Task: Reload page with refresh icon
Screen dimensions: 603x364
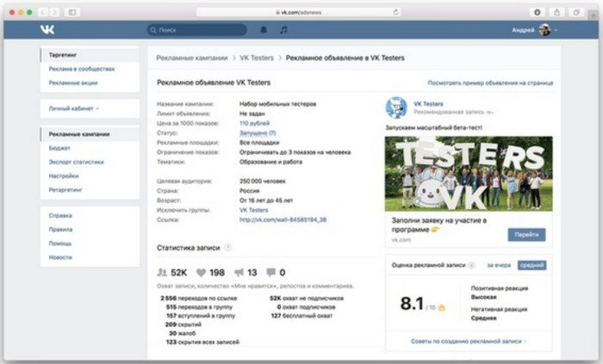Action: tap(395, 12)
